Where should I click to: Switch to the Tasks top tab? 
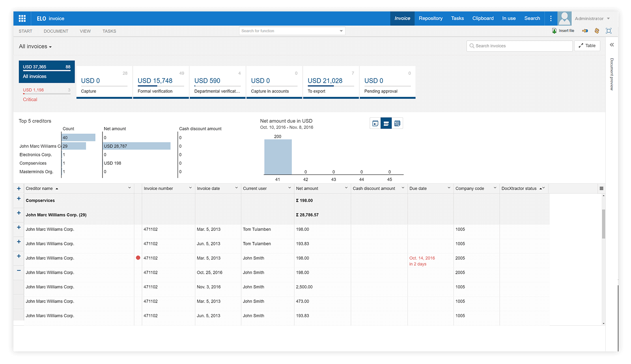(x=457, y=19)
